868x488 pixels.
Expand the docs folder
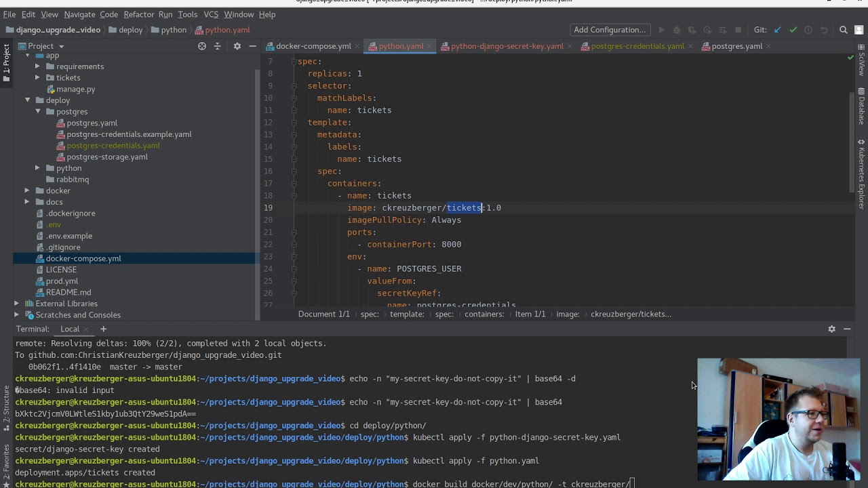pos(28,202)
